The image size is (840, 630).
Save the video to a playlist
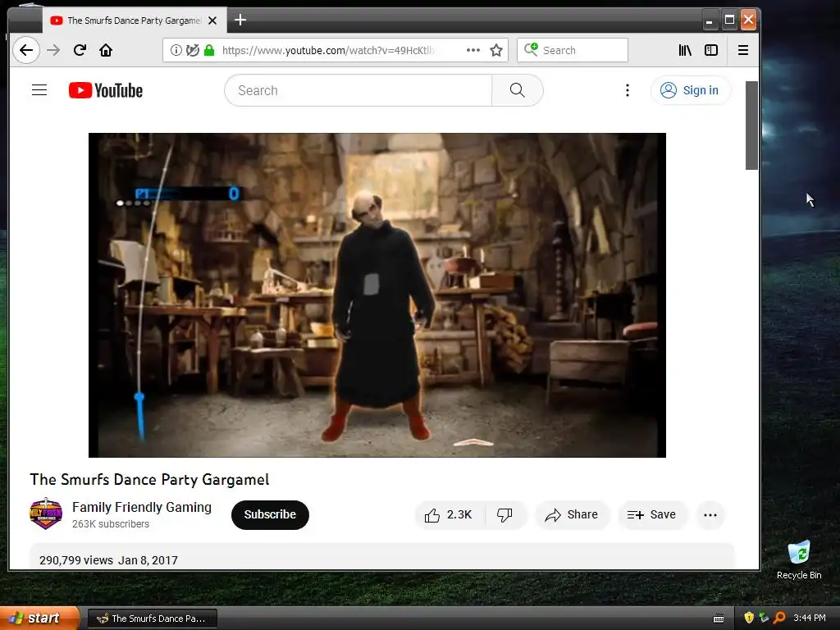tap(651, 515)
